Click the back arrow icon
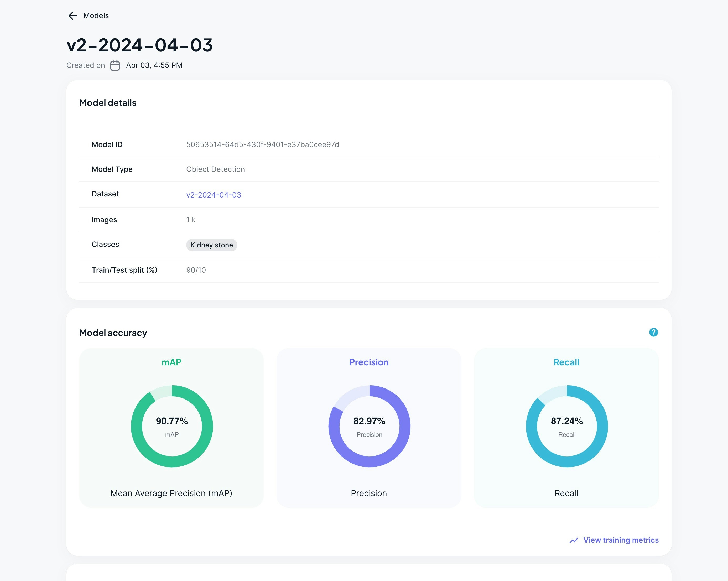 click(72, 15)
